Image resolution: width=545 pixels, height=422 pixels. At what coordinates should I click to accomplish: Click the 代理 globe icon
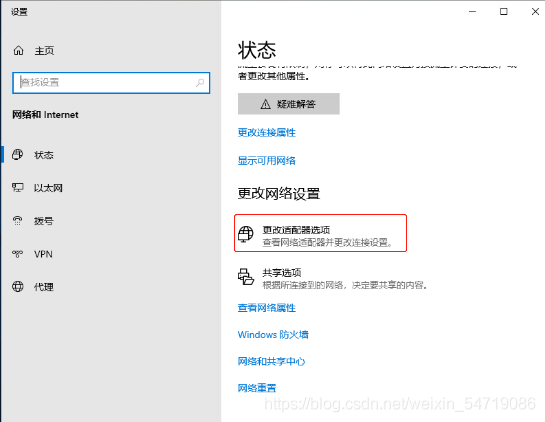17,286
